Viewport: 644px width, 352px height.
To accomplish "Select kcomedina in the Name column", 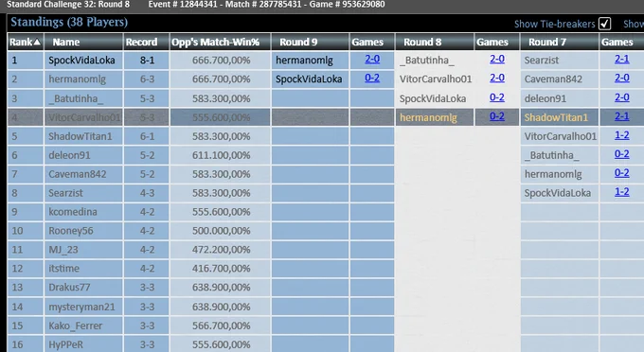I will pos(73,212).
